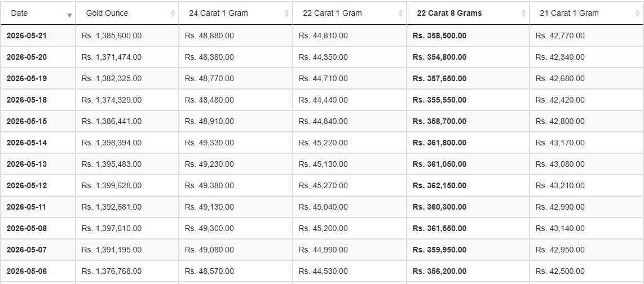Select the 21 Carat 1 Gram column header
The image size is (644, 284).
tap(587, 13)
